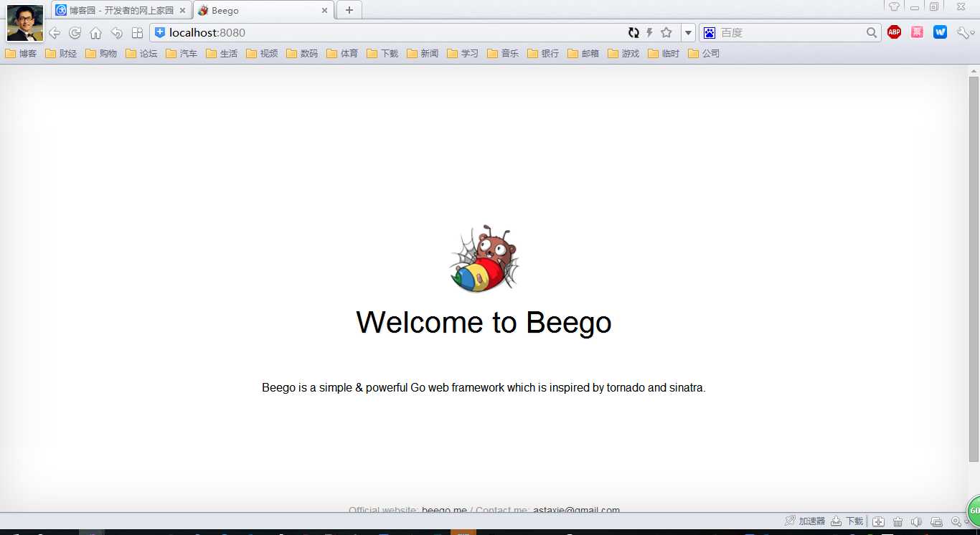
Task: Close the 博客园 tab
Action: point(182,11)
